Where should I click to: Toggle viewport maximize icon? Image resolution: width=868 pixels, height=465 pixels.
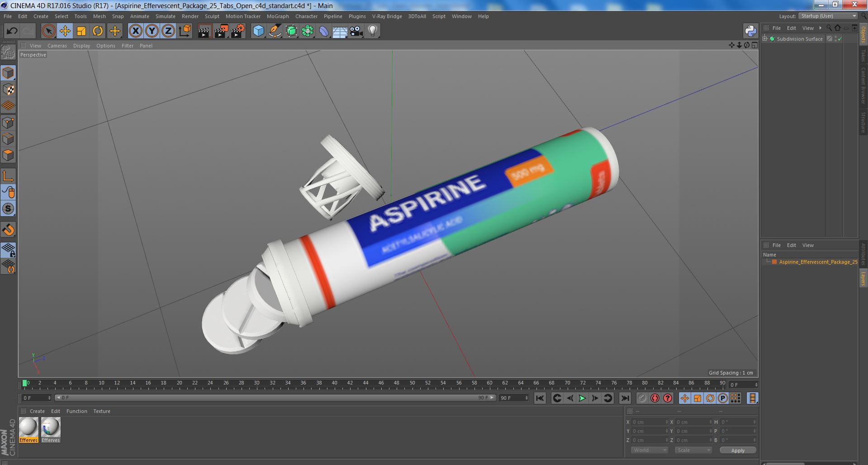(x=754, y=45)
